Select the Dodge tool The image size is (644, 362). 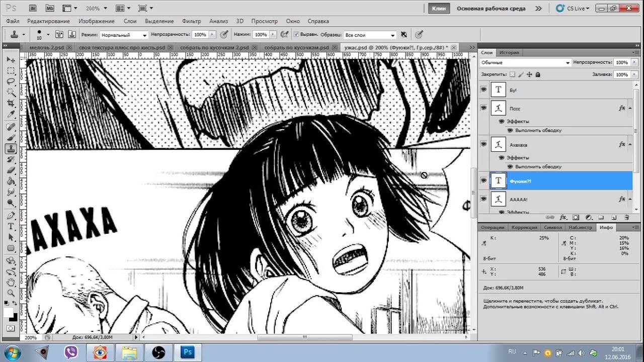click(11, 203)
